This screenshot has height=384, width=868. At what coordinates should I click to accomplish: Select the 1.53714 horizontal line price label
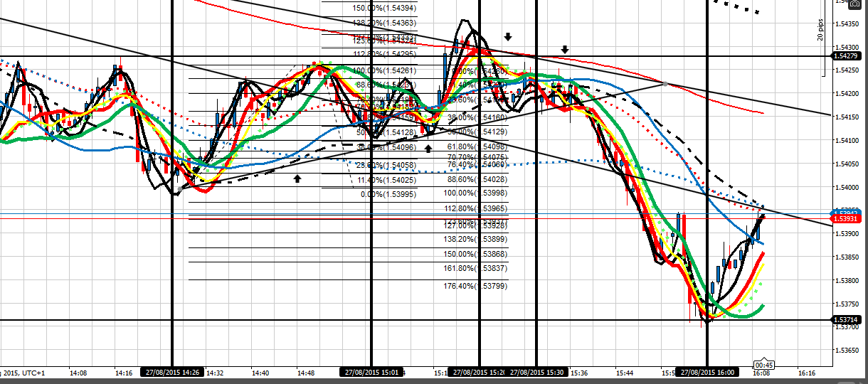pos(848,320)
